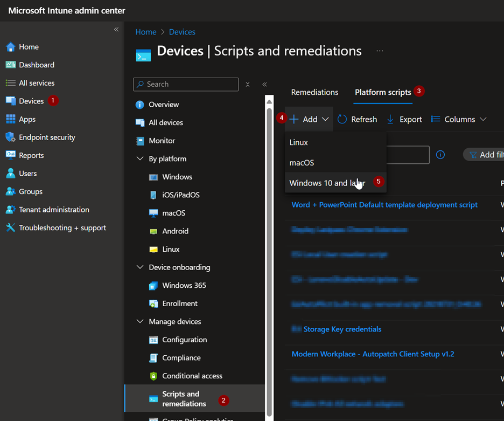Click the Windows 365 icon
Screen dimensions: 504x421
point(153,286)
